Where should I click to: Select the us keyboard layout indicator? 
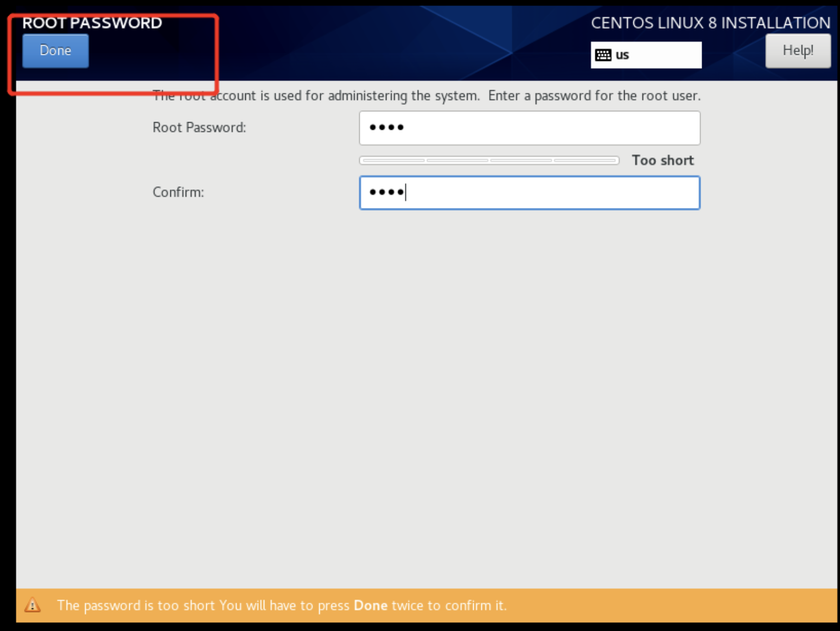tap(646, 55)
